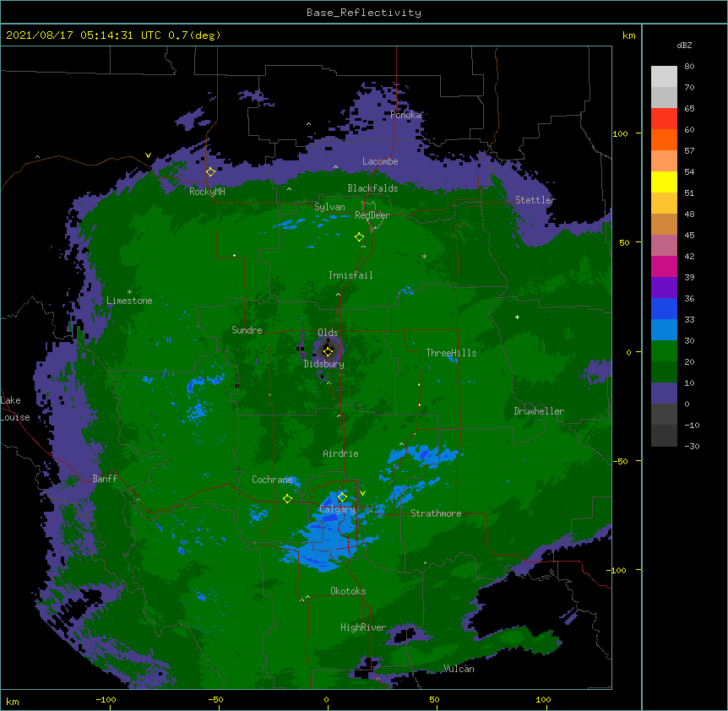
Task: Click the Vulcan town label
Action: pos(459,669)
